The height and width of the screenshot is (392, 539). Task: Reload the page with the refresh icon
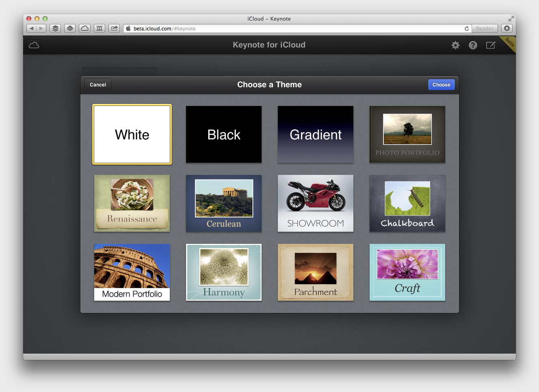pos(467,28)
